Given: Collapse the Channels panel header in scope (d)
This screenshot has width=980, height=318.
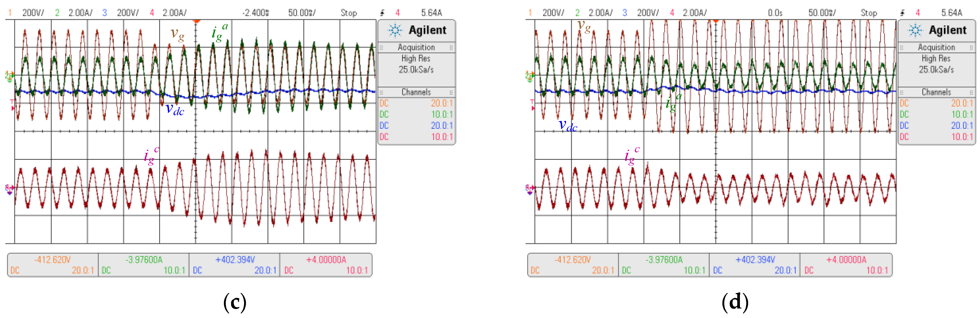Looking at the screenshot, I should click(936, 92).
